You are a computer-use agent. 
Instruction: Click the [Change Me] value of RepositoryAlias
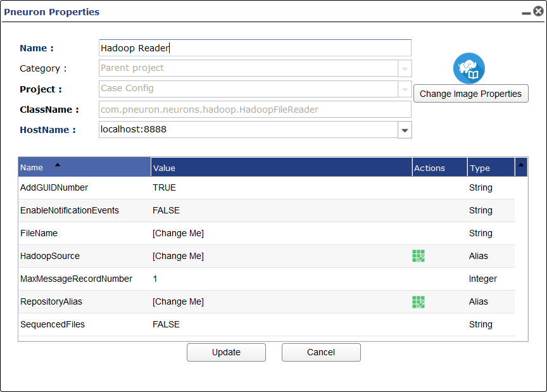tap(178, 301)
